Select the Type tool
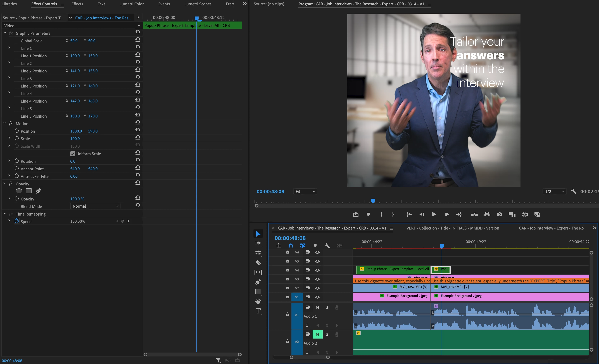 tap(258, 311)
